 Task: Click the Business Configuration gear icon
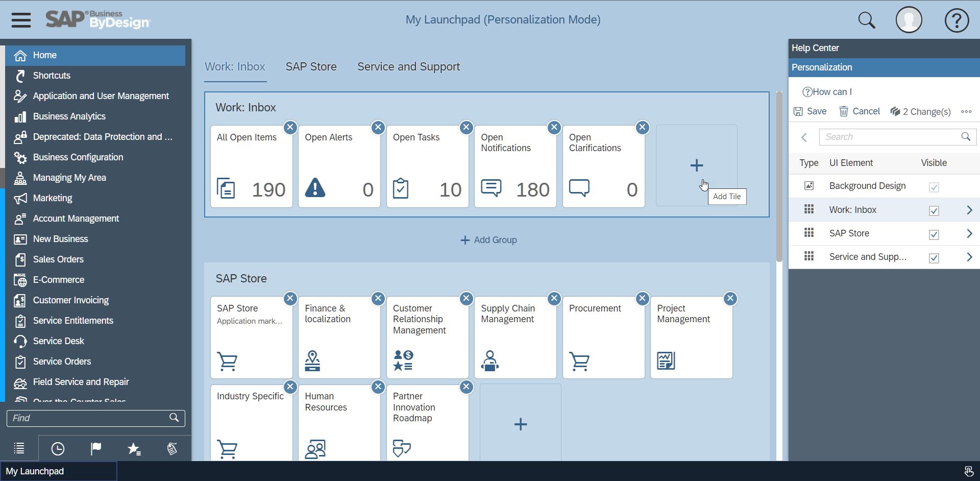point(20,157)
